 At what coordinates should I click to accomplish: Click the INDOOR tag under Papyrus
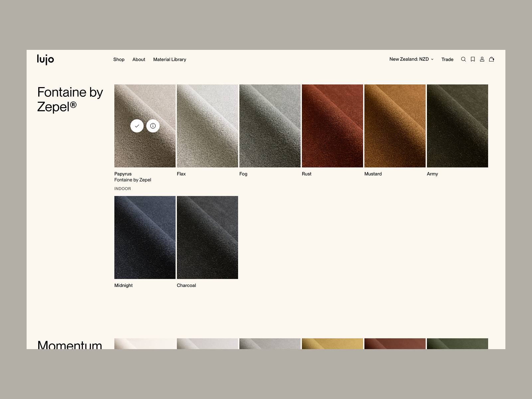click(x=123, y=189)
